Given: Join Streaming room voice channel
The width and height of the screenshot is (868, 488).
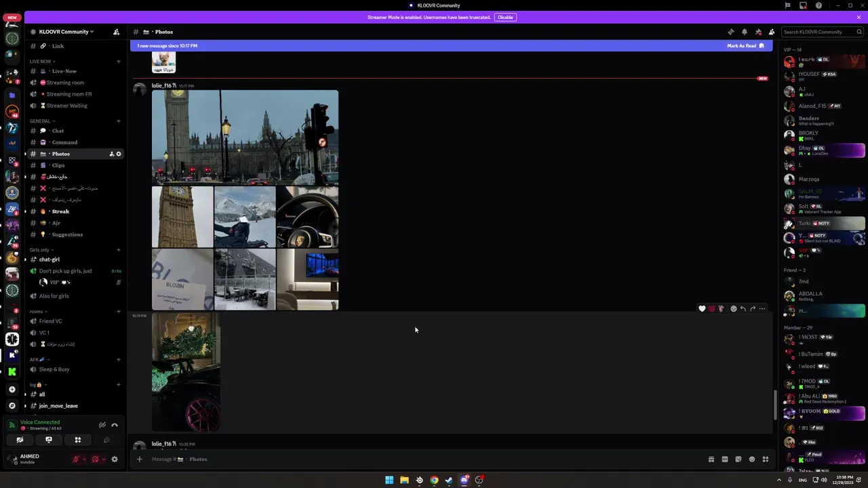Looking at the screenshot, I should [x=76, y=83].
